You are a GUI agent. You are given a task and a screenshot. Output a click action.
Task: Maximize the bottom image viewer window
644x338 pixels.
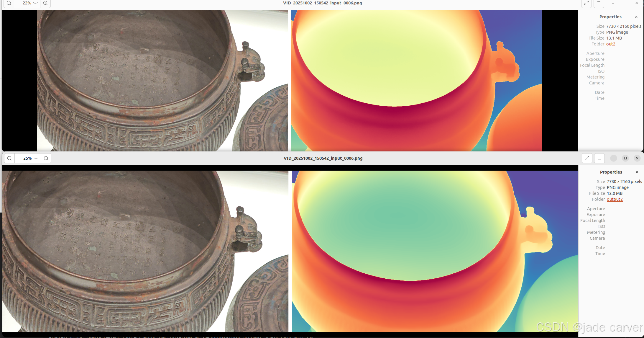click(x=625, y=158)
